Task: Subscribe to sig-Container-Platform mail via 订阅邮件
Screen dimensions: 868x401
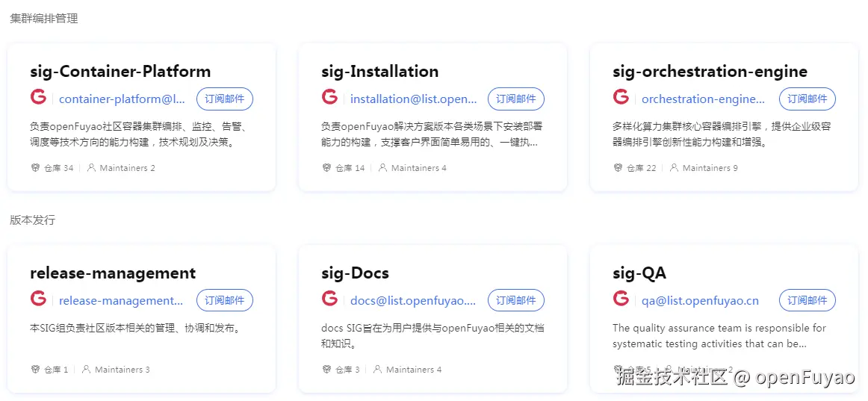Action: click(x=225, y=99)
